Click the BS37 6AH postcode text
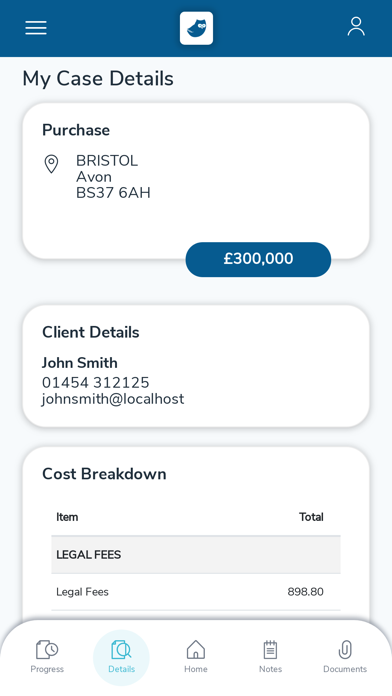392x696 pixels. tap(113, 193)
